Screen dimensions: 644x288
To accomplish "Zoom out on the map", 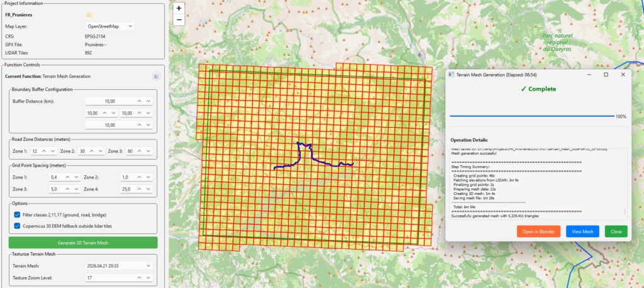I will coord(179,19).
